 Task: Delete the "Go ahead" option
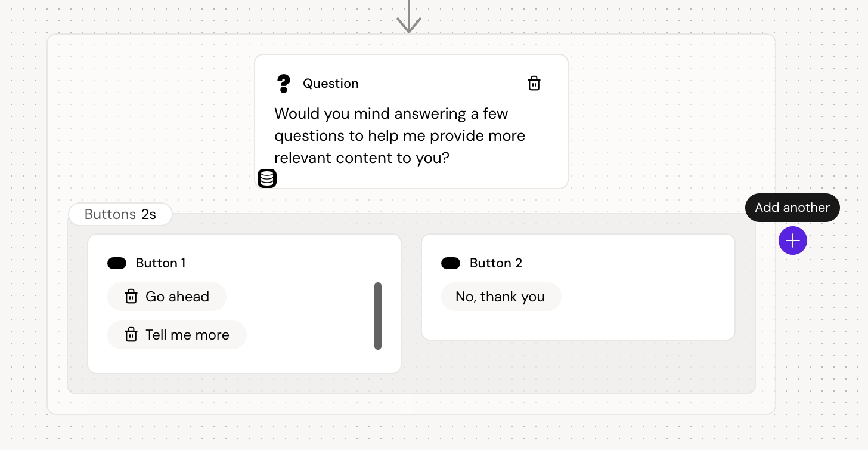(x=131, y=297)
